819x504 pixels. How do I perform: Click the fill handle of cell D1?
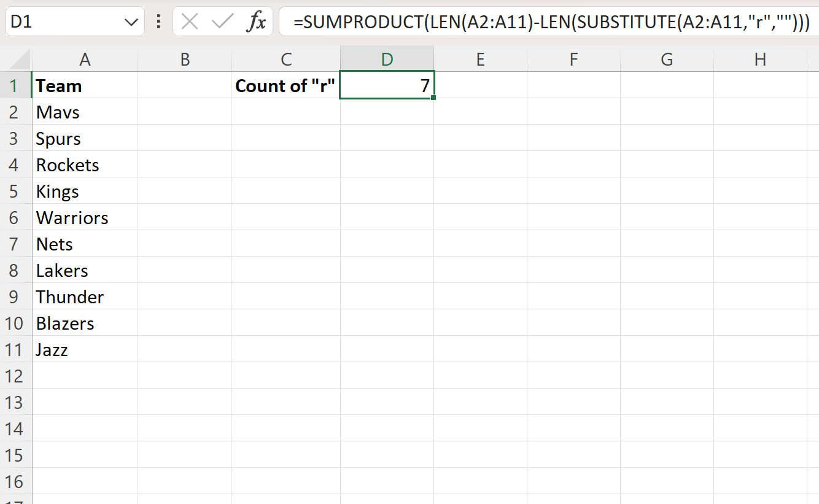[x=433, y=98]
